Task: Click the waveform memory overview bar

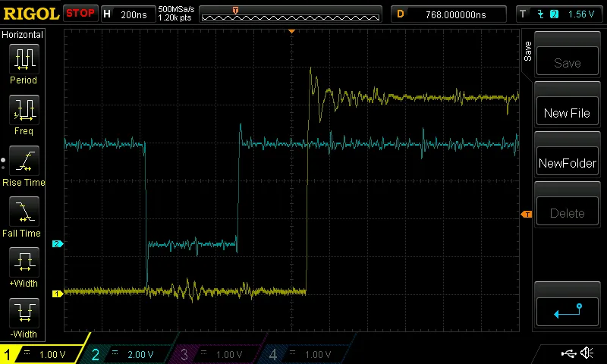Action: coord(291,14)
